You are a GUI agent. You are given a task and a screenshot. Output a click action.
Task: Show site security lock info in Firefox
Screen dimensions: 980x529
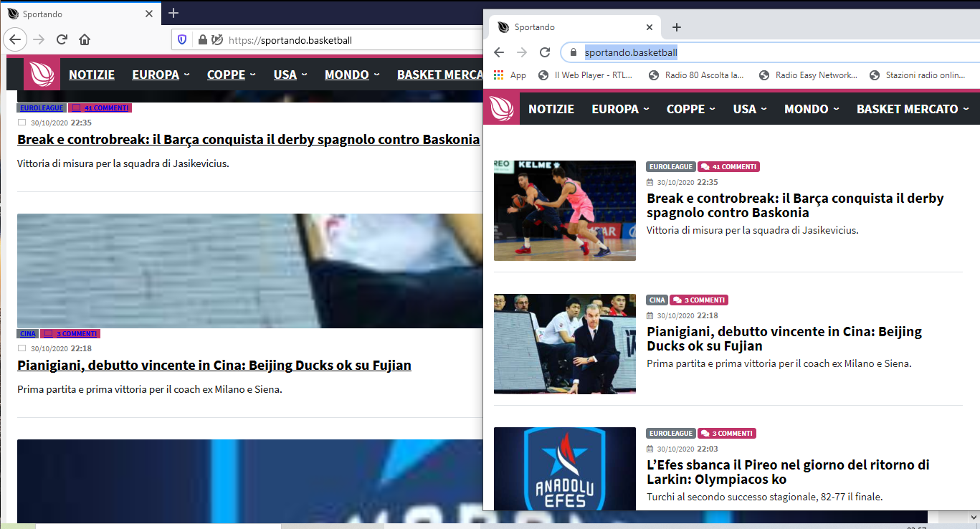(x=203, y=40)
